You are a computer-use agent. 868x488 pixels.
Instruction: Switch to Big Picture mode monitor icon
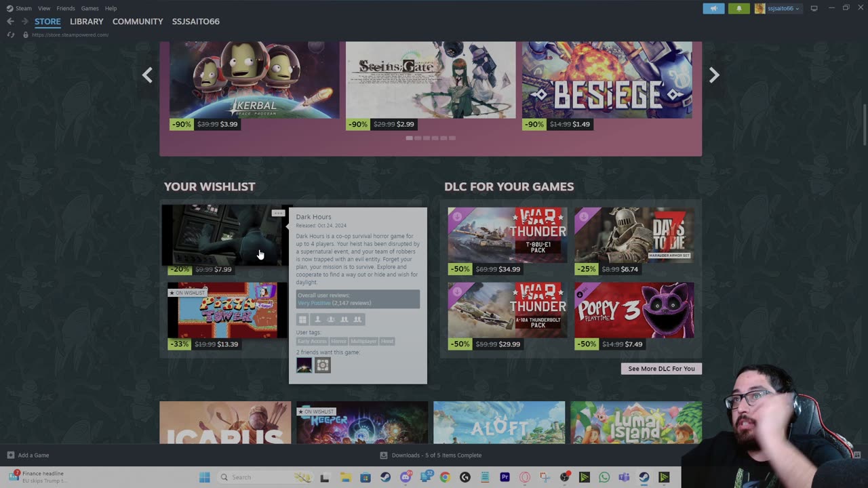[814, 8]
